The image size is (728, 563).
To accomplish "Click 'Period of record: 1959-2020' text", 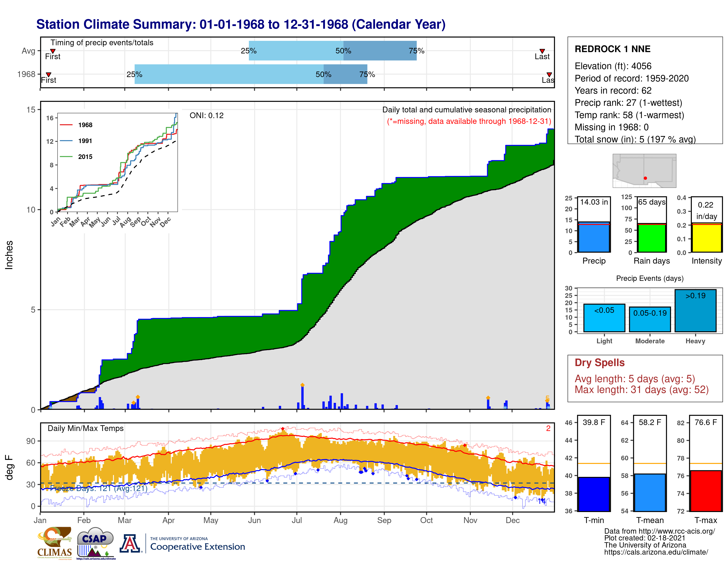I will (631, 78).
